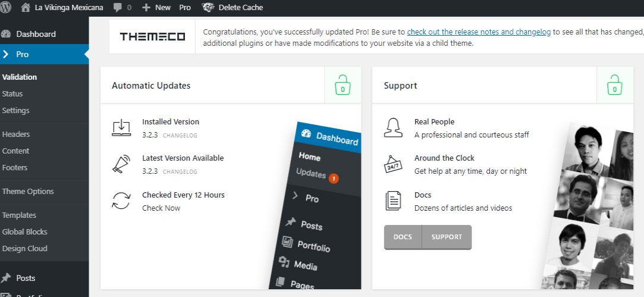
Task: Click the Checked Every 12 Hours text
Action: (183, 195)
